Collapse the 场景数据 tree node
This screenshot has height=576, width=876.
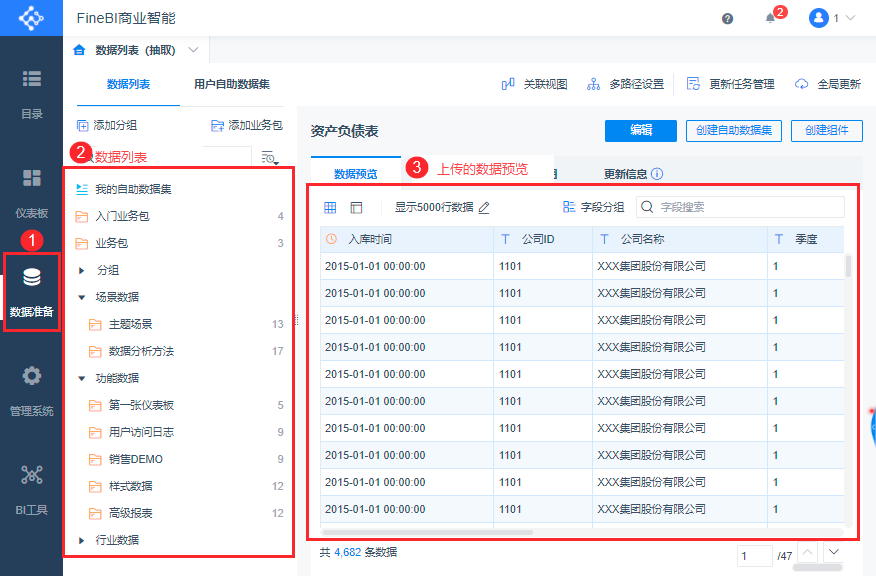pos(82,297)
